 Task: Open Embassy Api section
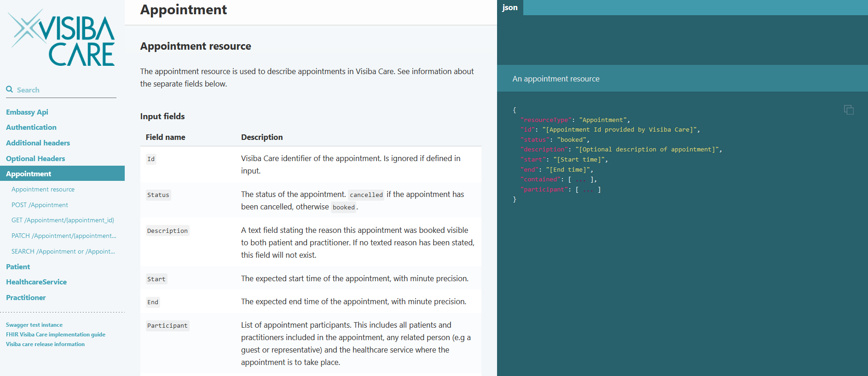coord(27,112)
